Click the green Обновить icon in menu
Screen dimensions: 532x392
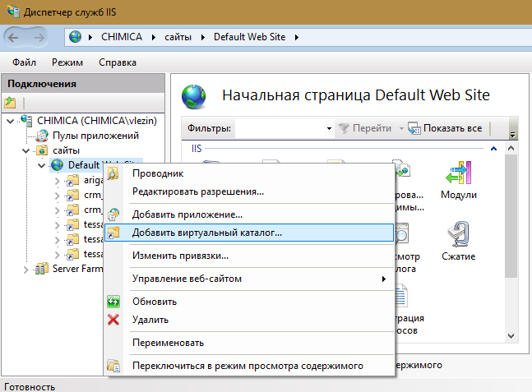[x=113, y=302]
